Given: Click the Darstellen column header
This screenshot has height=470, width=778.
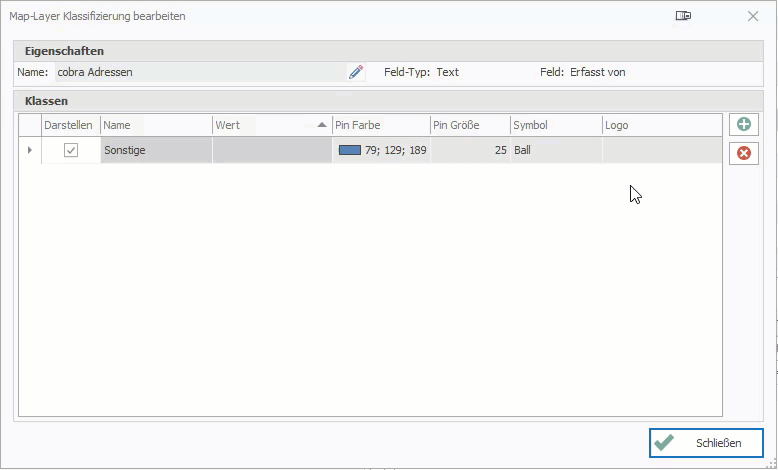Looking at the screenshot, I should pyautogui.click(x=70, y=125).
